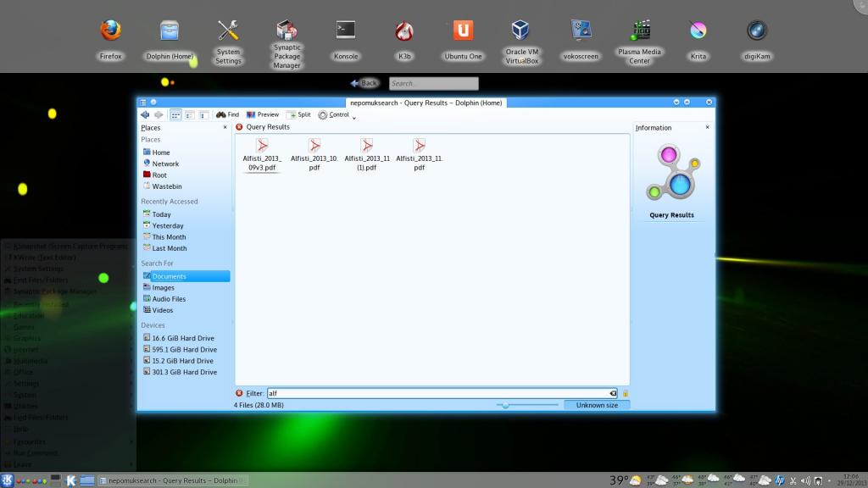
Task: Select Home in Places panel
Action: [160, 152]
